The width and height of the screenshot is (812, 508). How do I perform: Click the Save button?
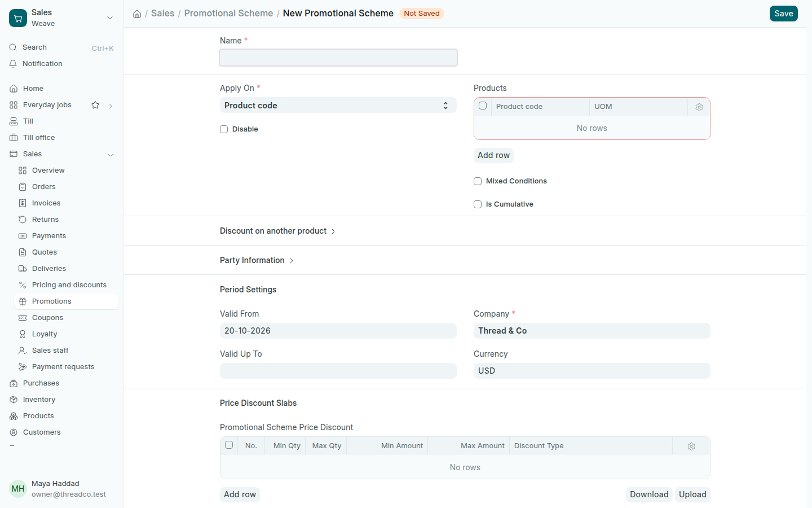pyautogui.click(x=784, y=14)
